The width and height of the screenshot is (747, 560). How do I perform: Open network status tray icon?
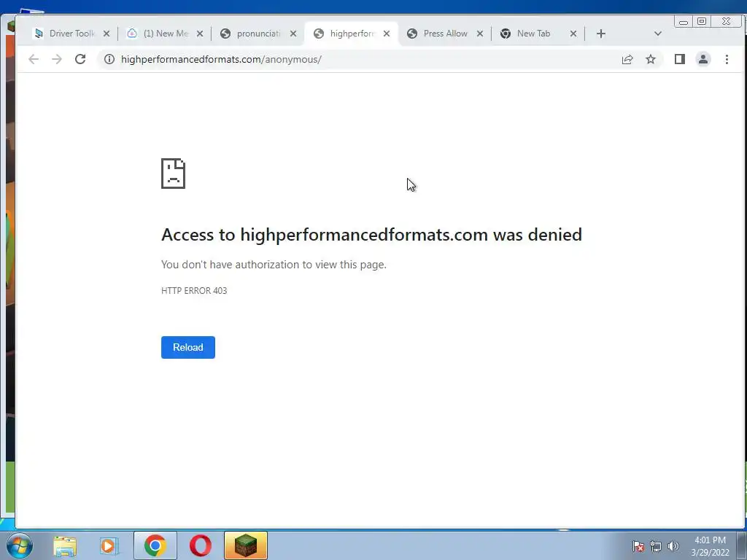pyautogui.click(x=656, y=546)
